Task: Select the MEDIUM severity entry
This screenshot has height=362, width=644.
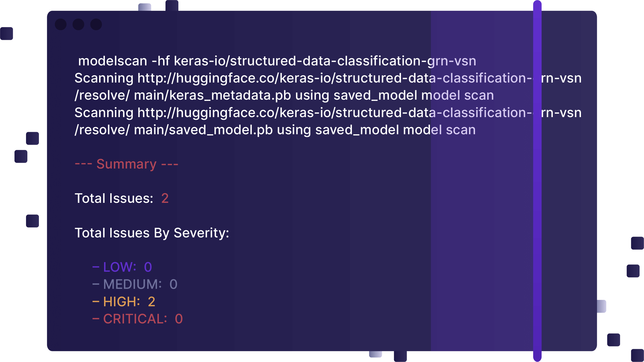Action: coord(135,284)
